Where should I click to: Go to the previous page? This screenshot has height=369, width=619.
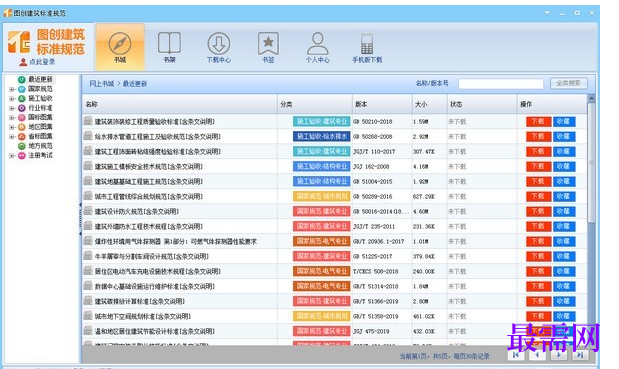pos(537,355)
